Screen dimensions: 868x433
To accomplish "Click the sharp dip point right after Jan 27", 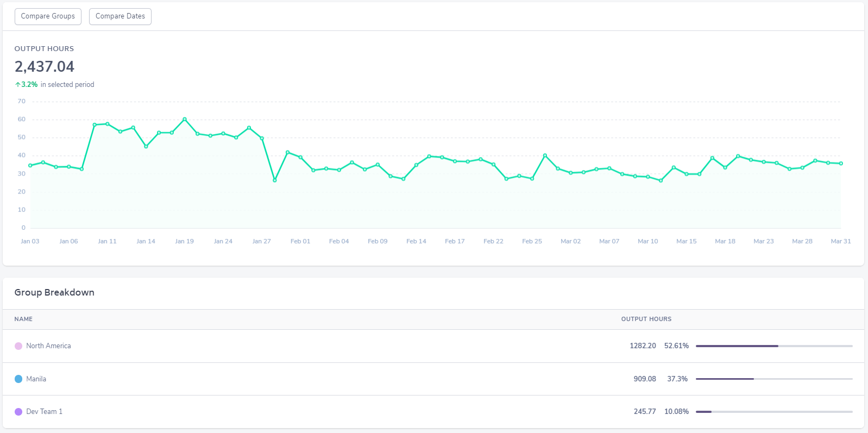I will click(x=275, y=180).
